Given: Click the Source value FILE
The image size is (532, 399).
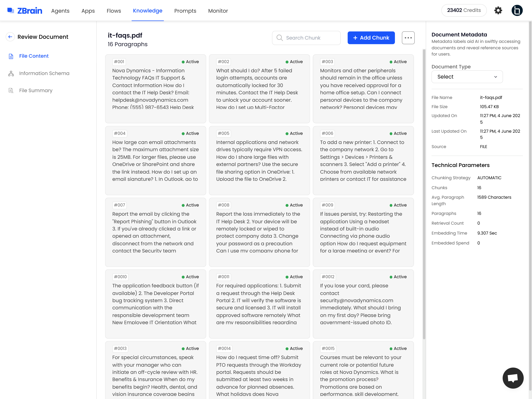Looking at the screenshot, I should coord(484,147).
